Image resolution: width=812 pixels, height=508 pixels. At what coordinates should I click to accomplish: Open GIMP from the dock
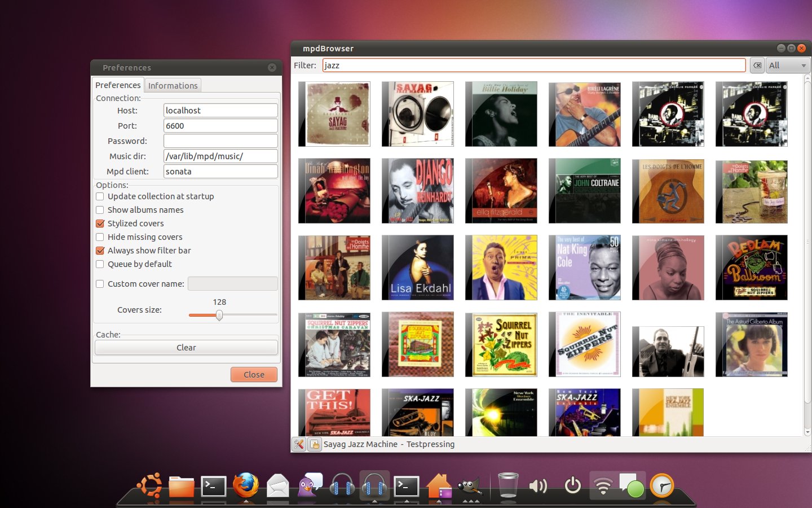[470, 487]
